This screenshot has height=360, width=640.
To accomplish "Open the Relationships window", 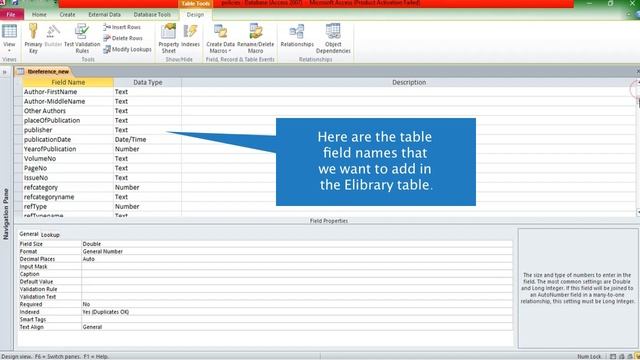I will point(297,36).
